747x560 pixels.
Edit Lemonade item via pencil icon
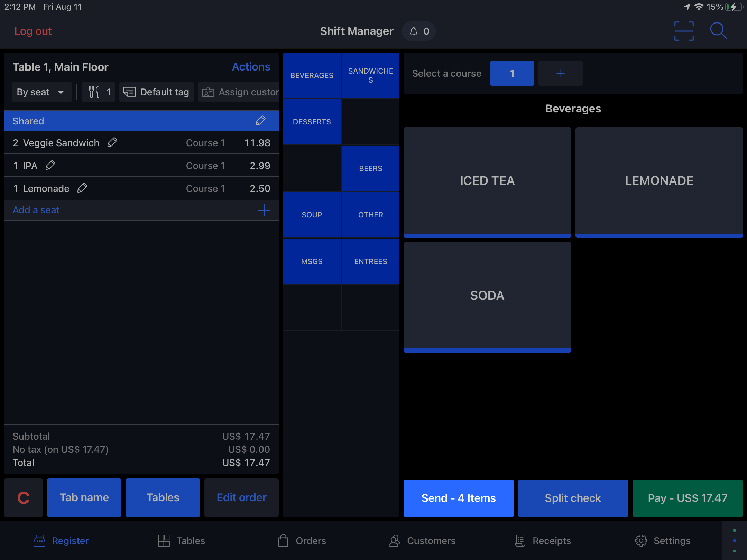click(82, 188)
